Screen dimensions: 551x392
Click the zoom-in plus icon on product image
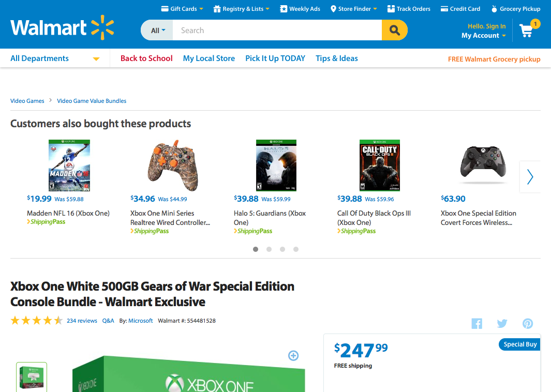point(293,355)
